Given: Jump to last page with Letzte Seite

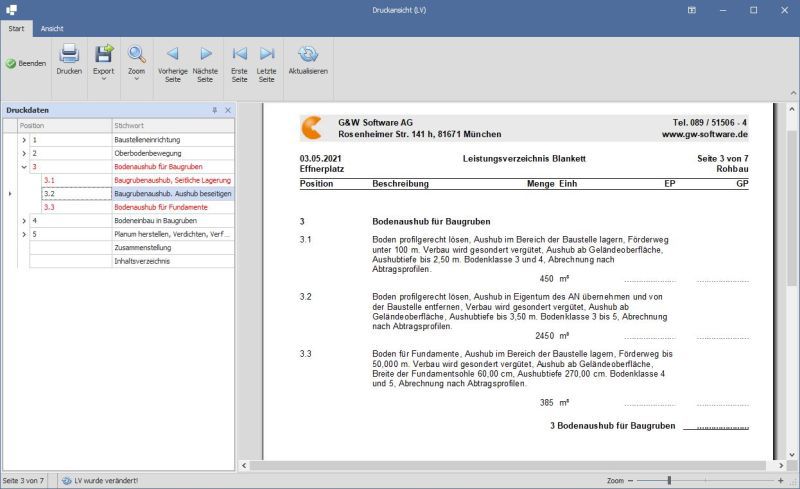Looking at the screenshot, I should tap(267, 61).
